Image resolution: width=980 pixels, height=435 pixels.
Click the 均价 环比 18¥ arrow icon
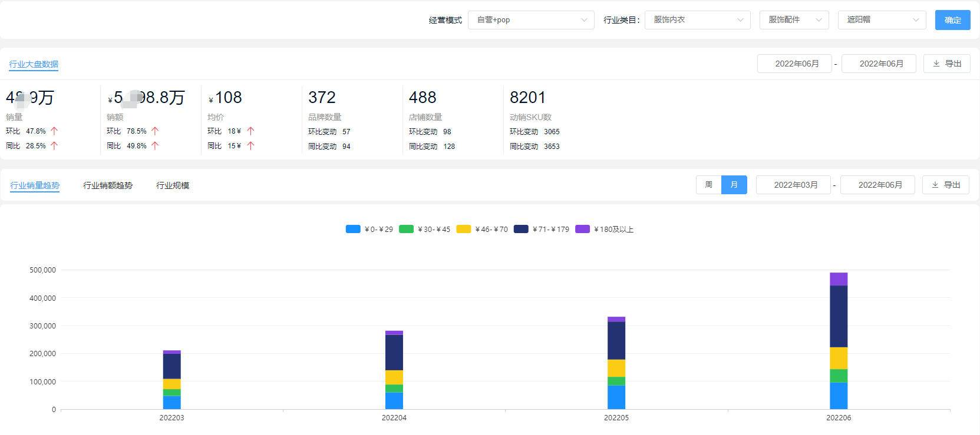point(250,131)
